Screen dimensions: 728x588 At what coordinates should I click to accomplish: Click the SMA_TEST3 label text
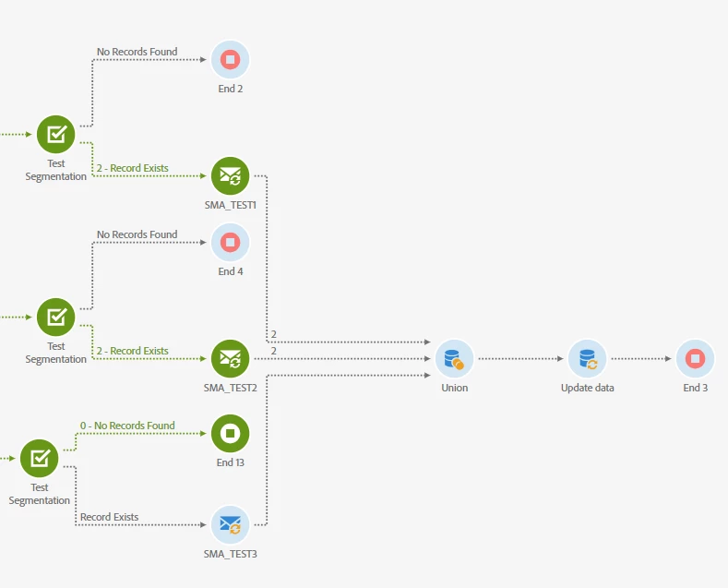[x=231, y=554]
